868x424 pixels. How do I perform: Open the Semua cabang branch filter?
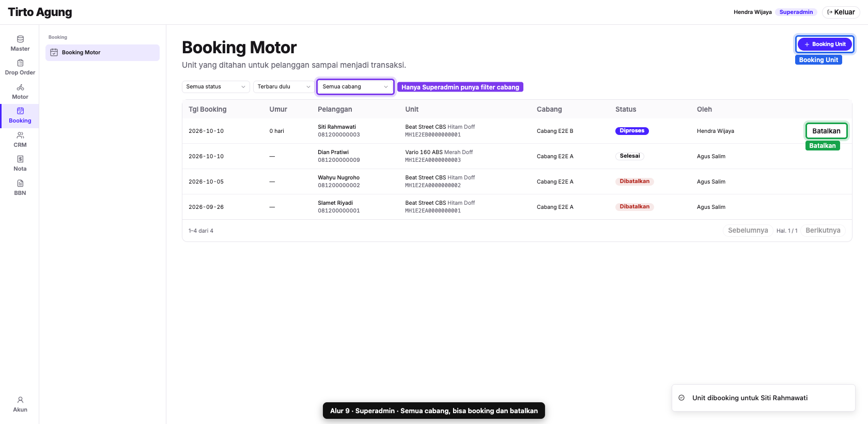click(355, 87)
